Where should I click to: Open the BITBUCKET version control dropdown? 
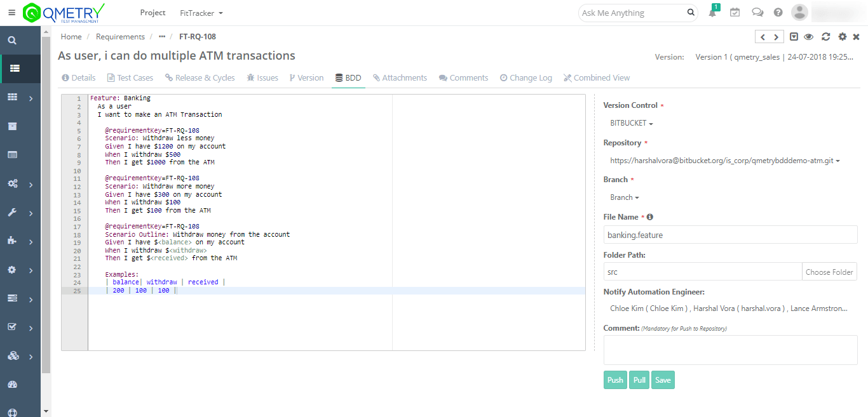coord(632,123)
